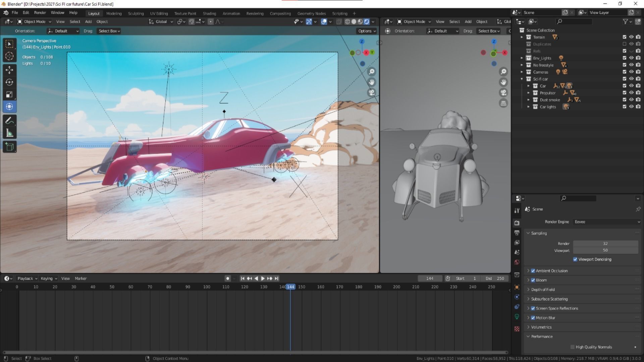644x362 pixels.
Task: Jump to the timeline start frame
Action: [x=243, y=279]
